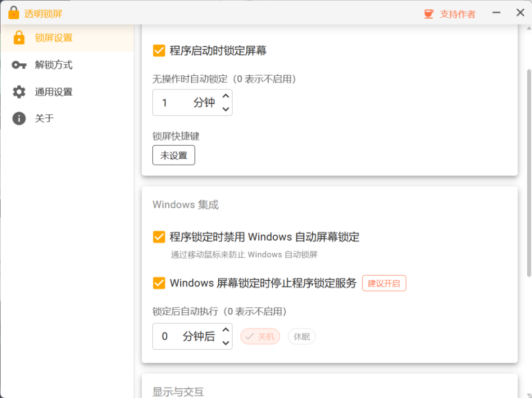Click the orange checkmark on 程序启动时锁定屏幕
The width and height of the screenshot is (532, 398).
[x=159, y=50]
